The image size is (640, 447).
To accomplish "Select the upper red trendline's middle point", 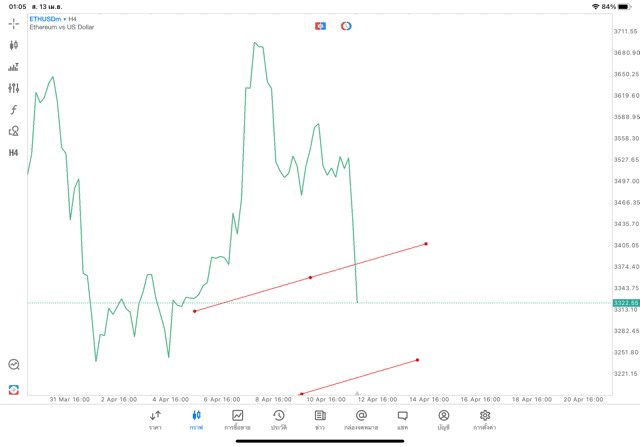I will pos(310,277).
